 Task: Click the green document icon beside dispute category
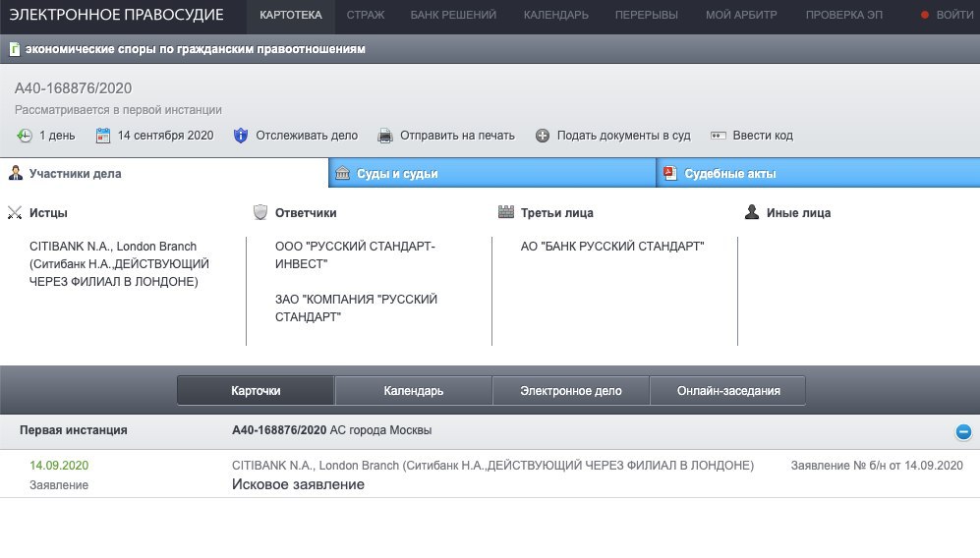coord(15,49)
